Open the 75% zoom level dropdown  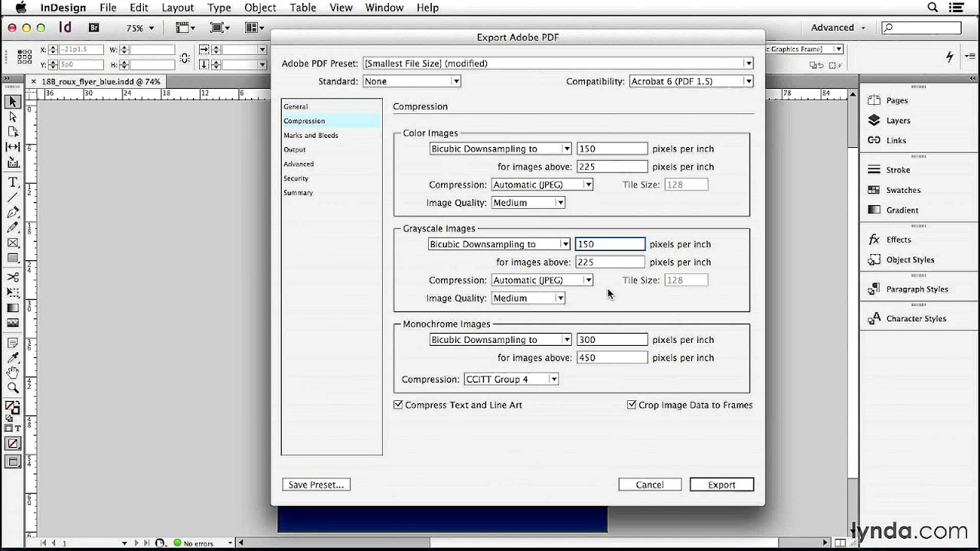pos(140,28)
